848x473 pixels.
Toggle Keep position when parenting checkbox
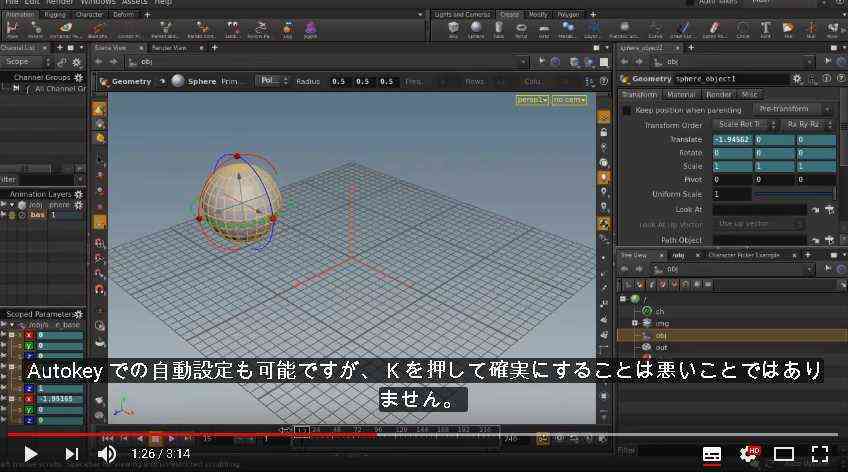tap(627, 110)
